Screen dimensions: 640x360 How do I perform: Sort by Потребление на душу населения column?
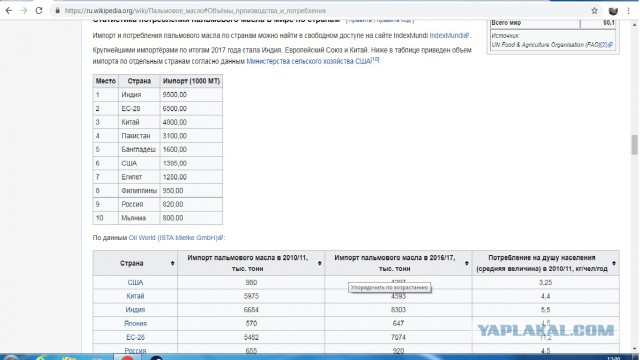[613, 263]
